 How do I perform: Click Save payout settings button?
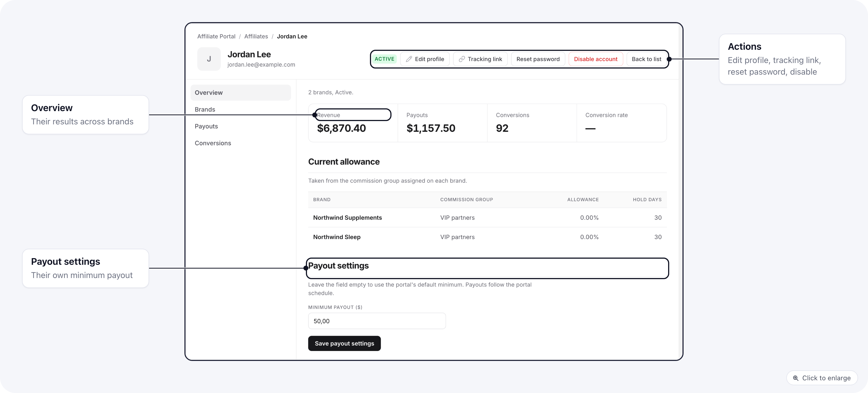pyautogui.click(x=344, y=344)
